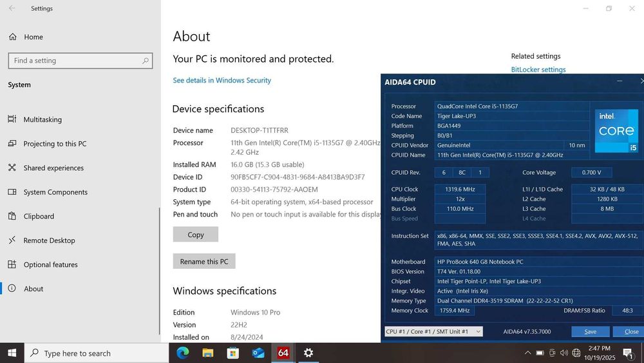Screen dimensions: 644x363
Task: Click the Remote Desktop icon
Action: tap(12, 240)
